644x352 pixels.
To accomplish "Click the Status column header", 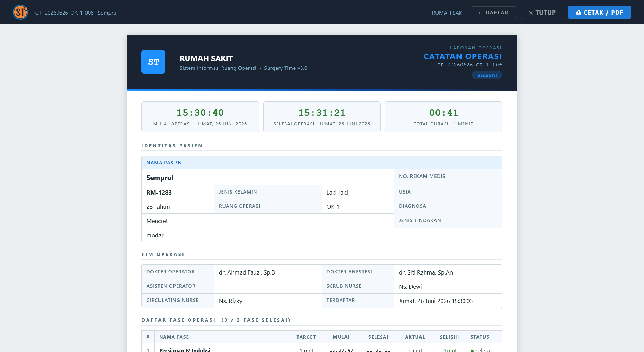I will click(480, 337).
